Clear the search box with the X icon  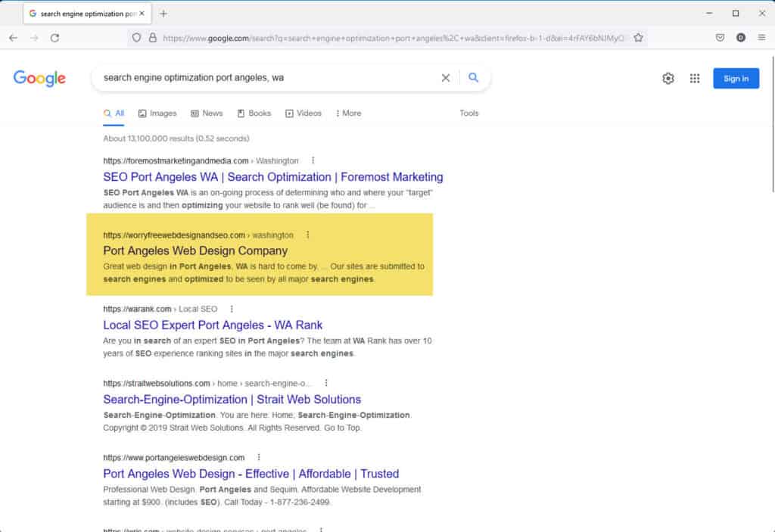coord(445,78)
